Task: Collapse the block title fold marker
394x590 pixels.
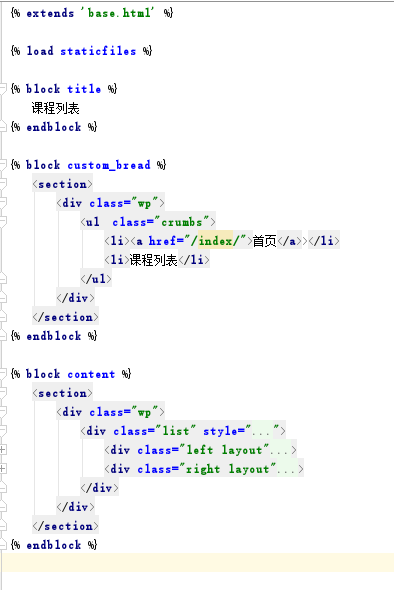Action: click(x=3, y=89)
